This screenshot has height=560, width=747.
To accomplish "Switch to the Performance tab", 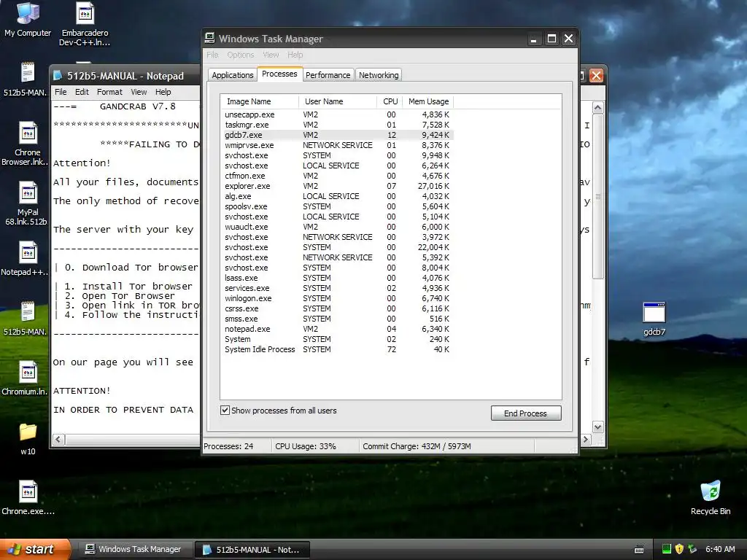I will click(x=328, y=75).
